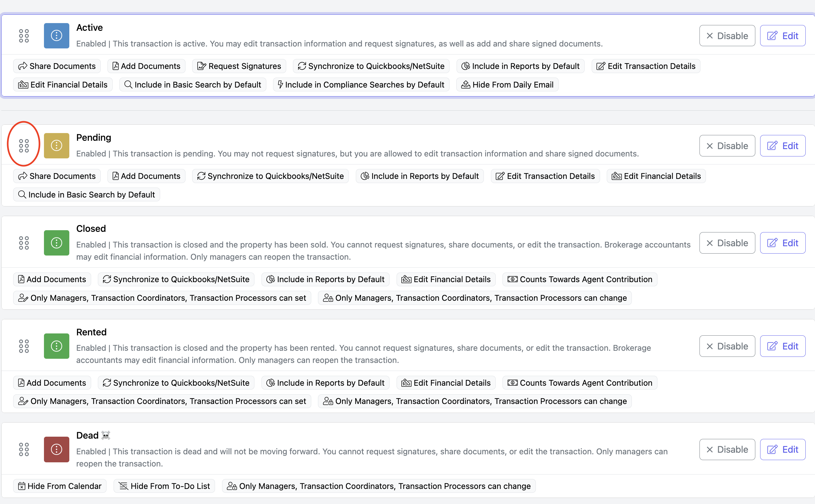Viewport: 815px width, 504px height.
Task: Click the Rented status drag handle
Action: click(24, 346)
